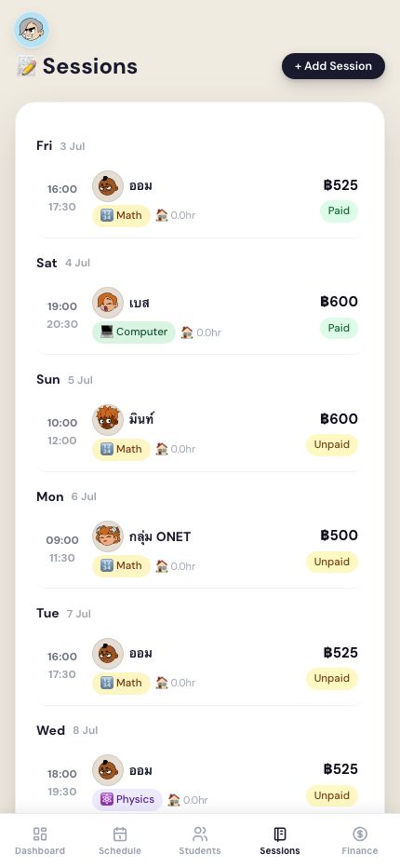Open the Students people icon
This screenshot has width=400, height=868.
point(200,834)
